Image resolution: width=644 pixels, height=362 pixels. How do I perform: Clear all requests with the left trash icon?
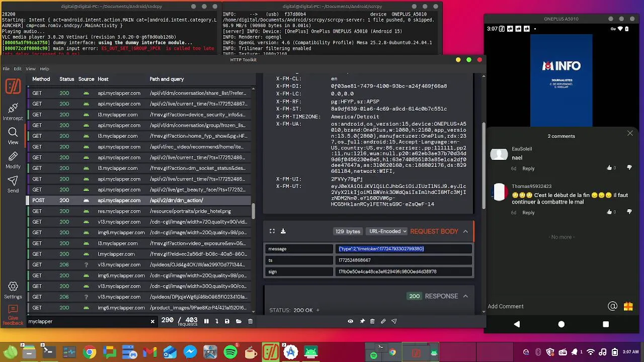250,321
